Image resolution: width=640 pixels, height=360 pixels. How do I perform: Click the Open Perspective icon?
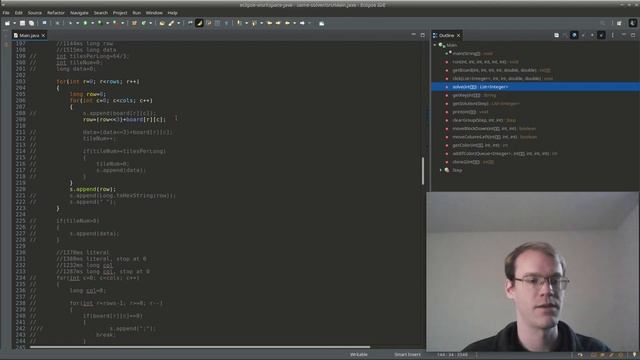pyautogui.click(x=619, y=23)
